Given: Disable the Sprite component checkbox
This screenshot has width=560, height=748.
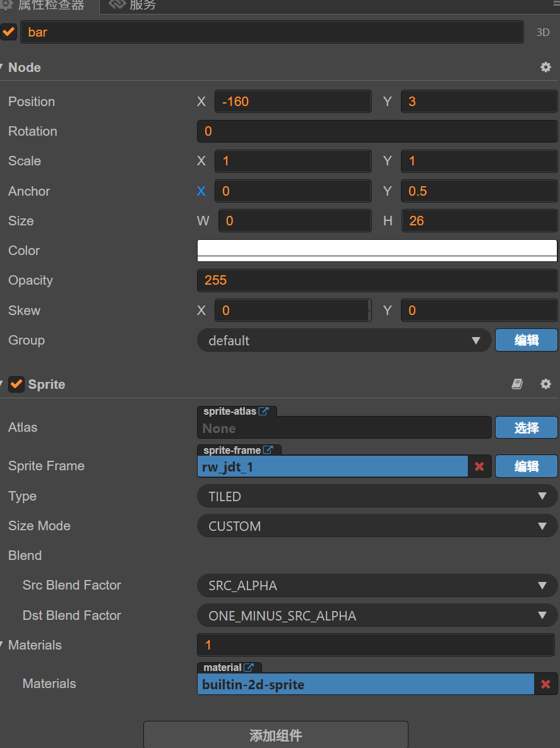Looking at the screenshot, I should pos(17,384).
